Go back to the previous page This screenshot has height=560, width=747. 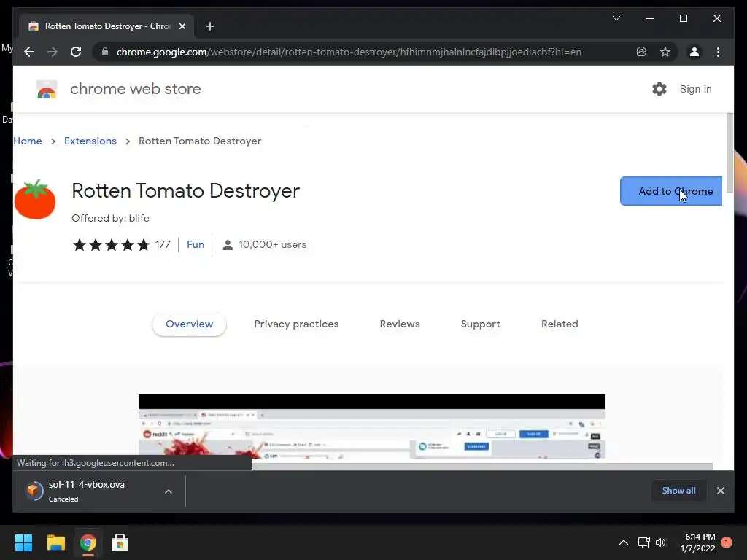tap(29, 52)
